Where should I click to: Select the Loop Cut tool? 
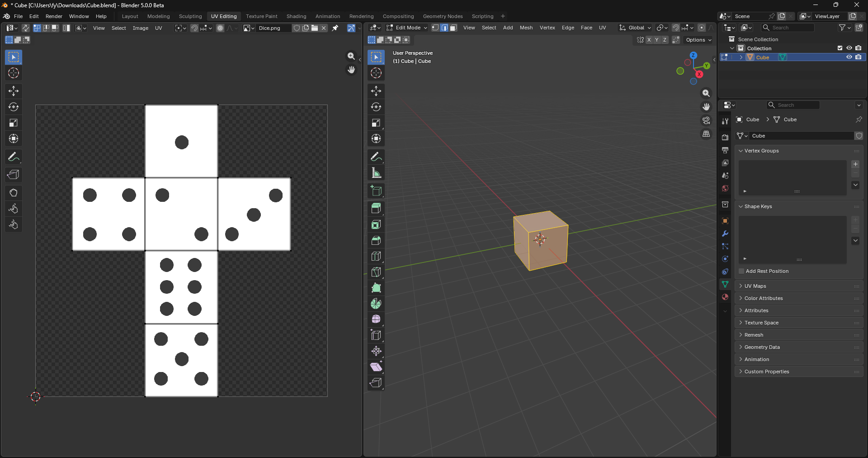pyautogui.click(x=376, y=256)
